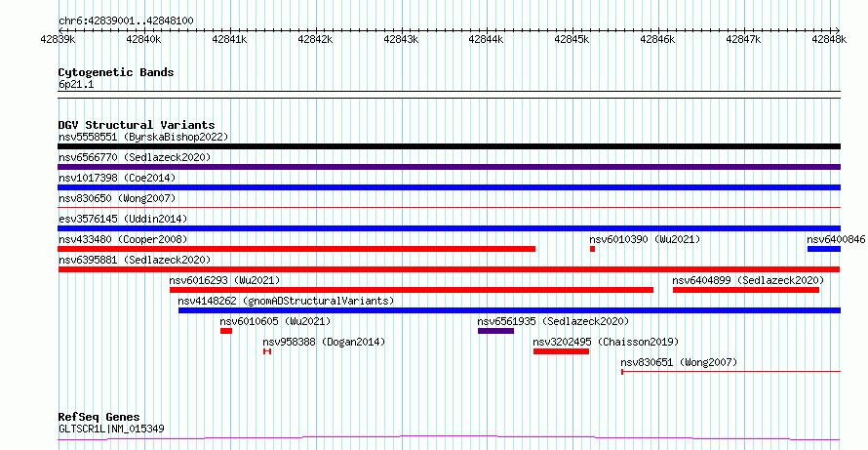The height and width of the screenshot is (450, 868).
Task: Open nsv6566770 (Sedlazeck2020) variant label
Action: 135,157
